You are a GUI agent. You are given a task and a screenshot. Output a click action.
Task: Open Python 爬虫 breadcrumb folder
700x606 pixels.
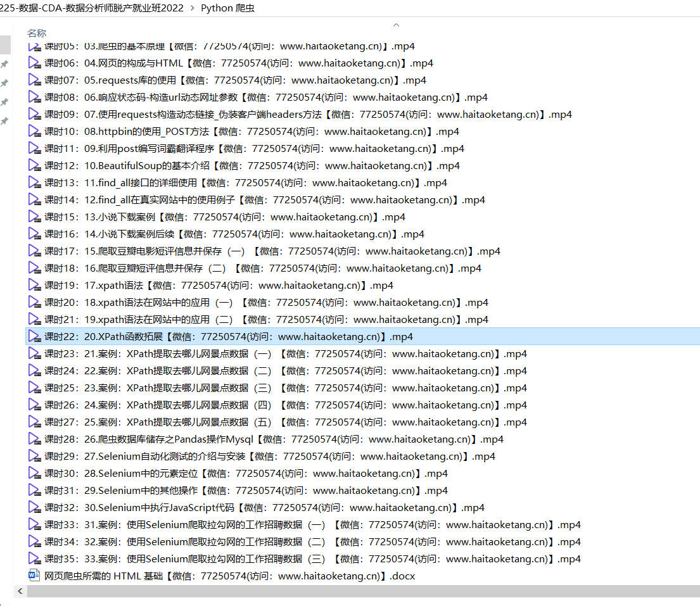click(x=227, y=8)
